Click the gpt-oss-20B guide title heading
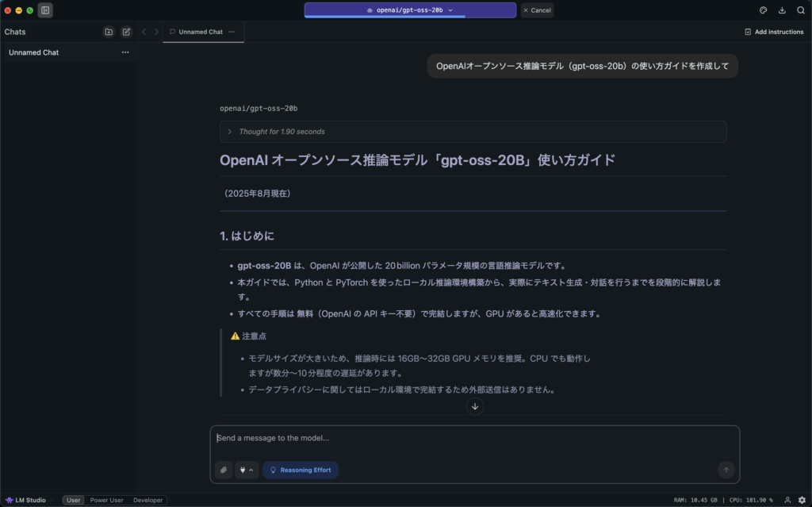812x507 pixels. click(x=417, y=159)
